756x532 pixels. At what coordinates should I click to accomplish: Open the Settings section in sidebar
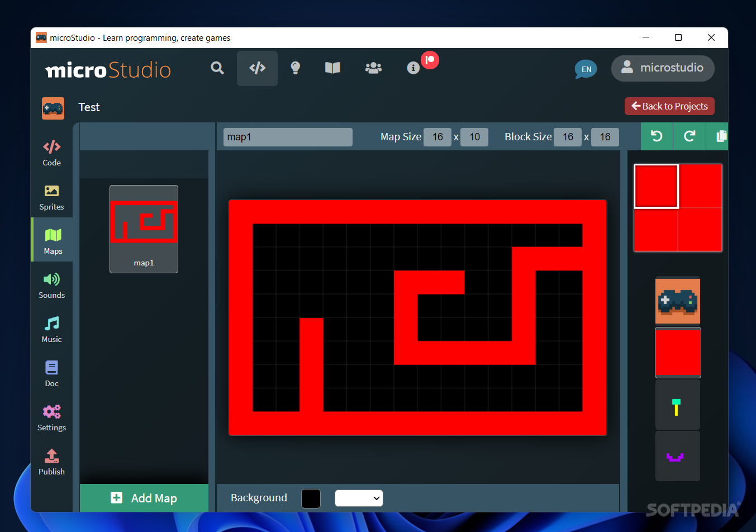point(52,418)
